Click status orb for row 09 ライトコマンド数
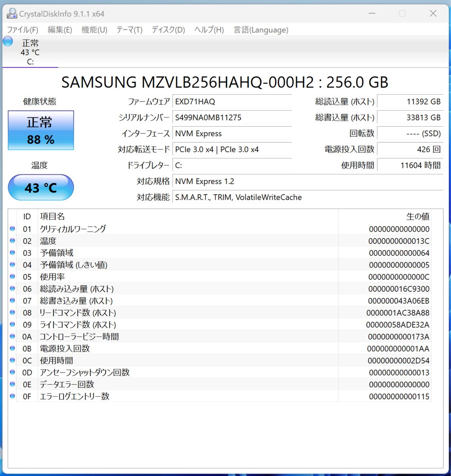This screenshot has height=476, width=451. pos(12,324)
